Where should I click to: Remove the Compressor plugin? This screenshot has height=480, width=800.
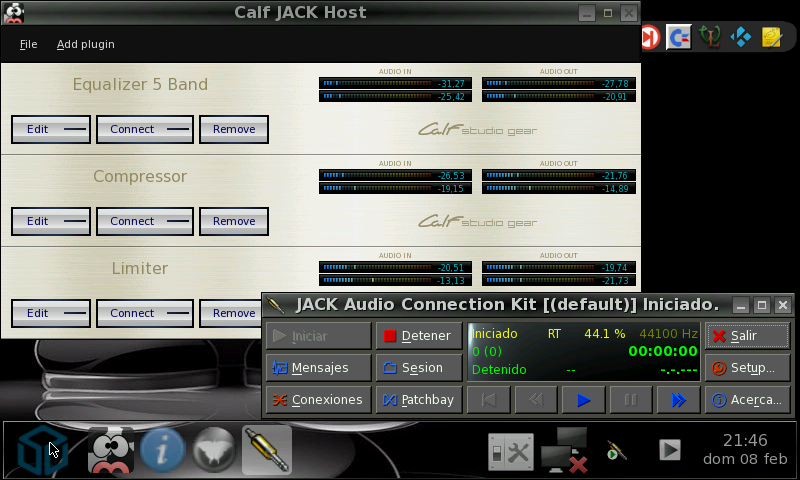pos(234,221)
